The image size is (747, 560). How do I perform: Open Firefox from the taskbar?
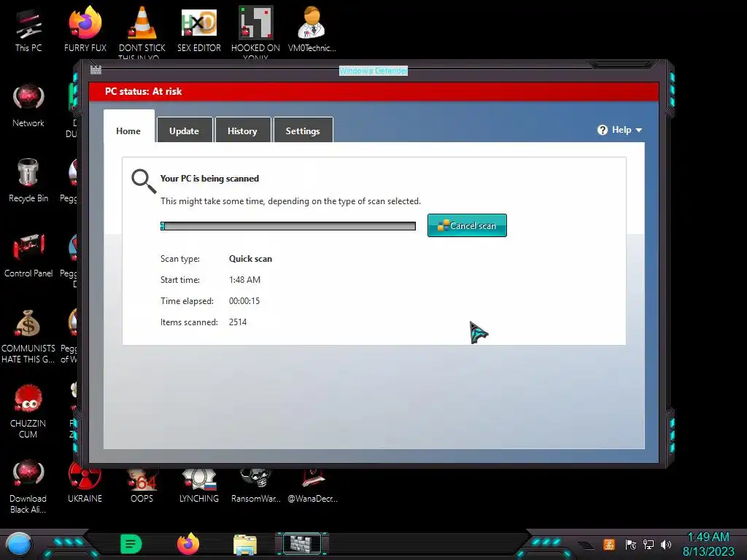pos(188,544)
